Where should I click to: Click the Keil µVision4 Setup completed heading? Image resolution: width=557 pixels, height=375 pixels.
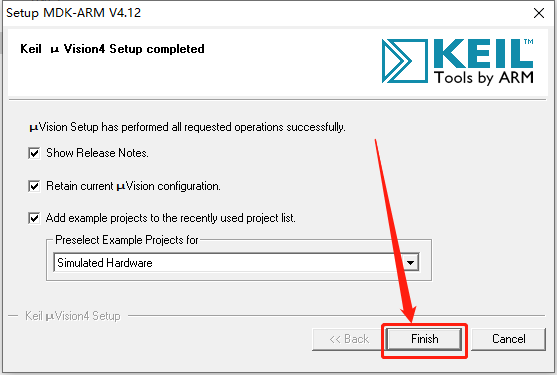[112, 49]
